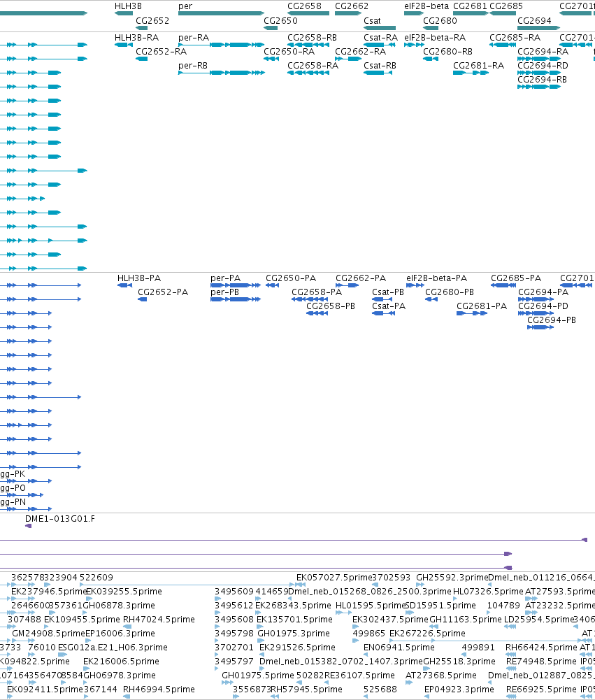Screen dimensions: 595x700
Task: Select the EK216006.5prime EST label
Action: 122,661
